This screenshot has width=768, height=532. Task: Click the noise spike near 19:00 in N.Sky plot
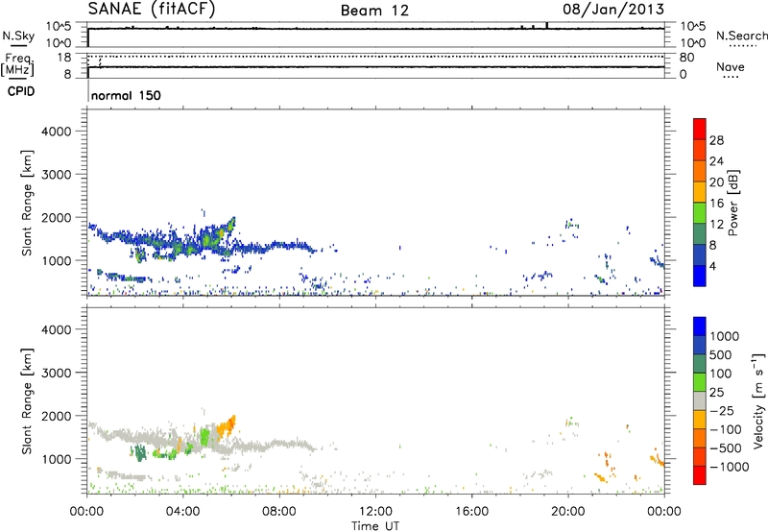click(x=547, y=26)
